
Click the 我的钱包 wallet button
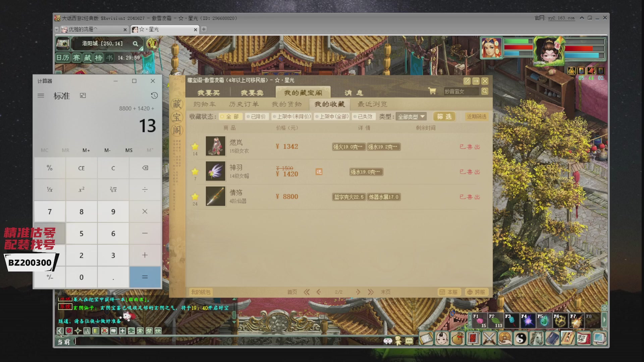pyautogui.click(x=201, y=292)
